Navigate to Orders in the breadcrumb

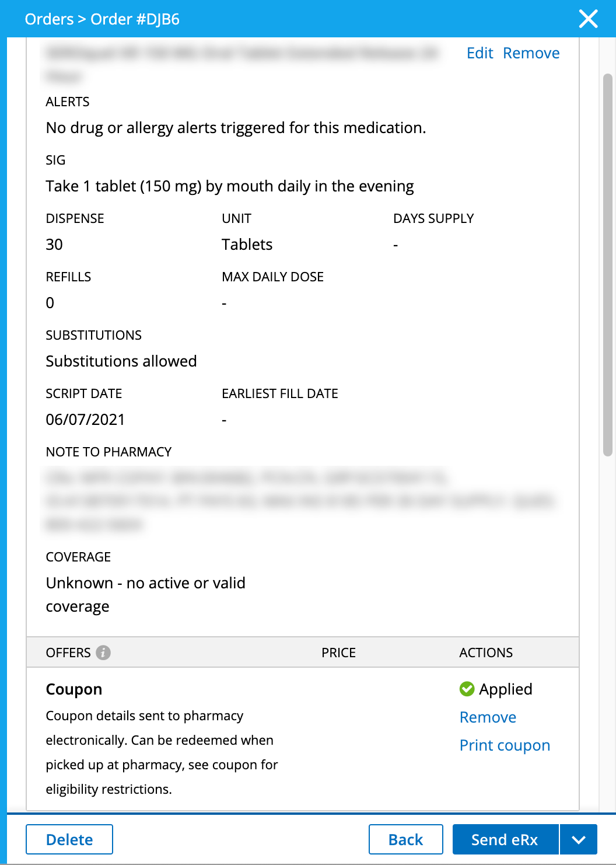(49, 19)
